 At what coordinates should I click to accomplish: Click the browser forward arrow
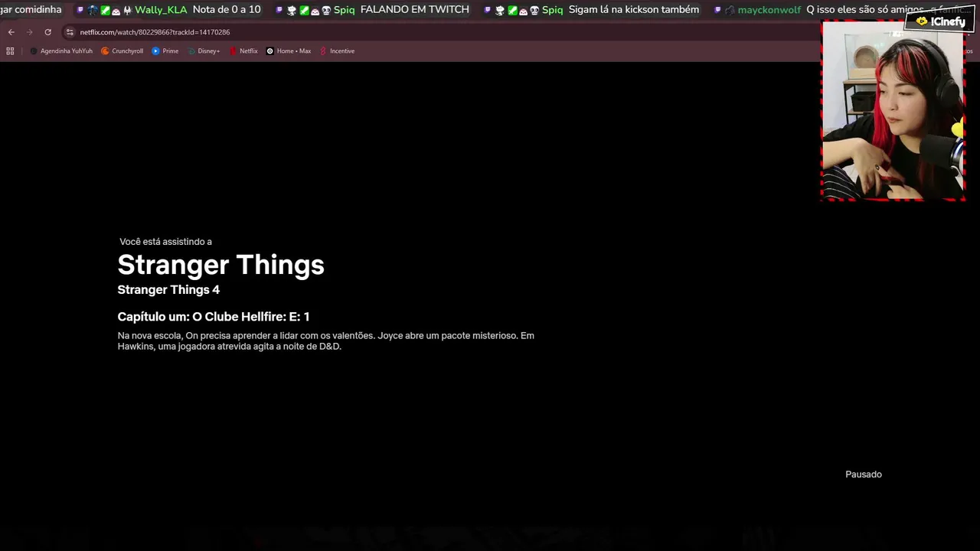[29, 32]
